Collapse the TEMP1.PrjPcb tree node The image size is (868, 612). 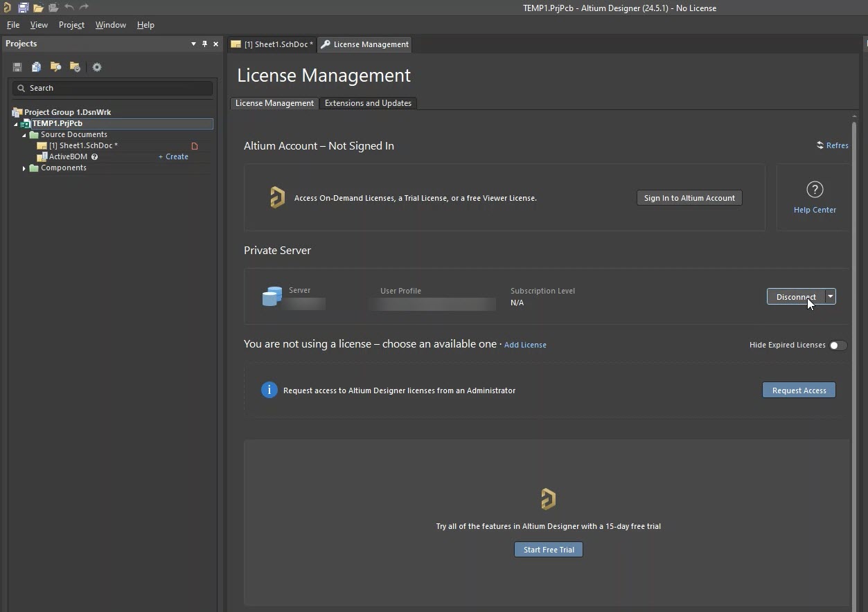point(16,124)
